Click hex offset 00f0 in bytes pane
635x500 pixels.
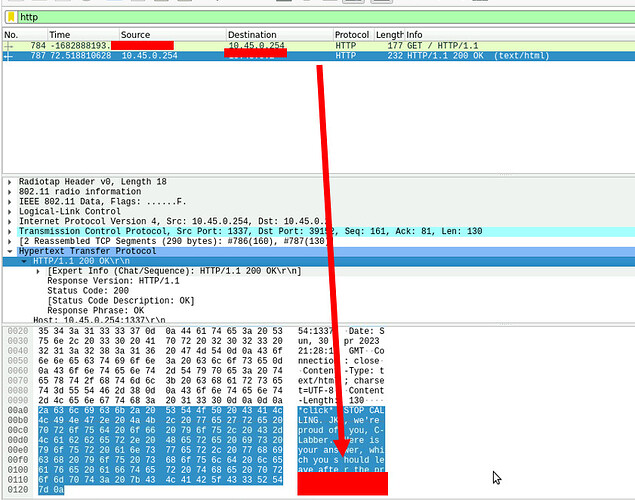coord(18,460)
